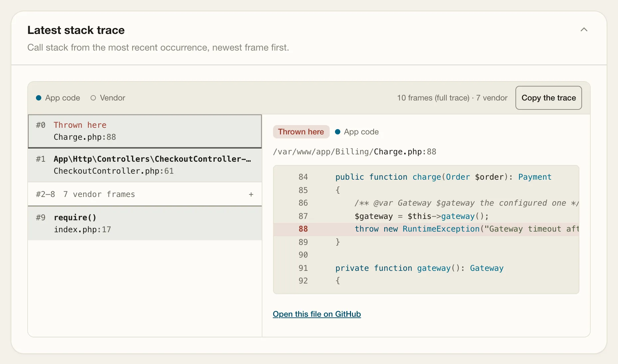This screenshot has width=618, height=364.
Task: Open this file on GitHub link
Action: tap(317, 314)
